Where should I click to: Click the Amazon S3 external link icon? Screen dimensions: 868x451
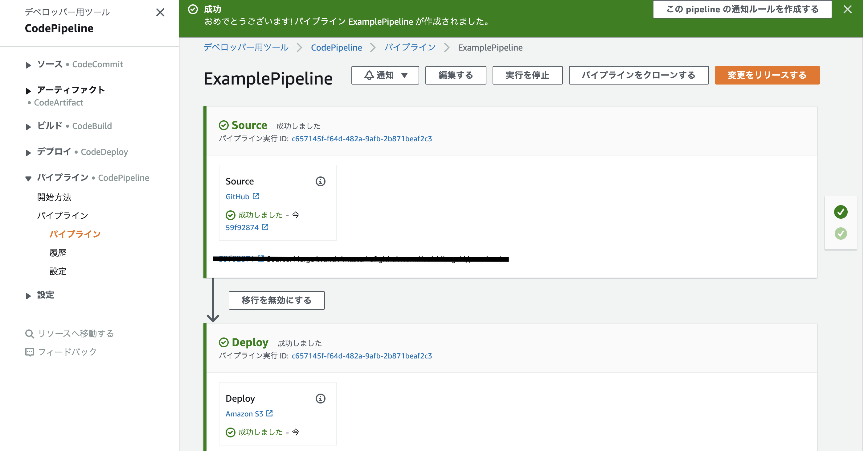click(x=269, y=413)
